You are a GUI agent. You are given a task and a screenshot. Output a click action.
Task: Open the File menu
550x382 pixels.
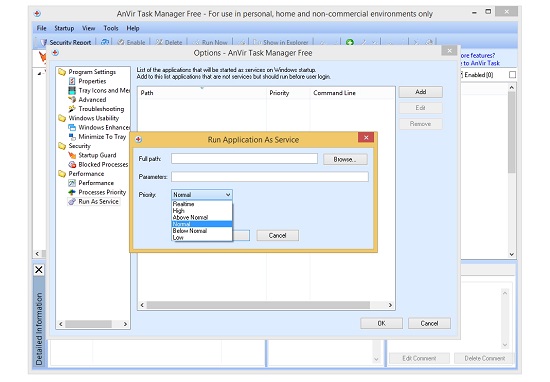[41, 28]
